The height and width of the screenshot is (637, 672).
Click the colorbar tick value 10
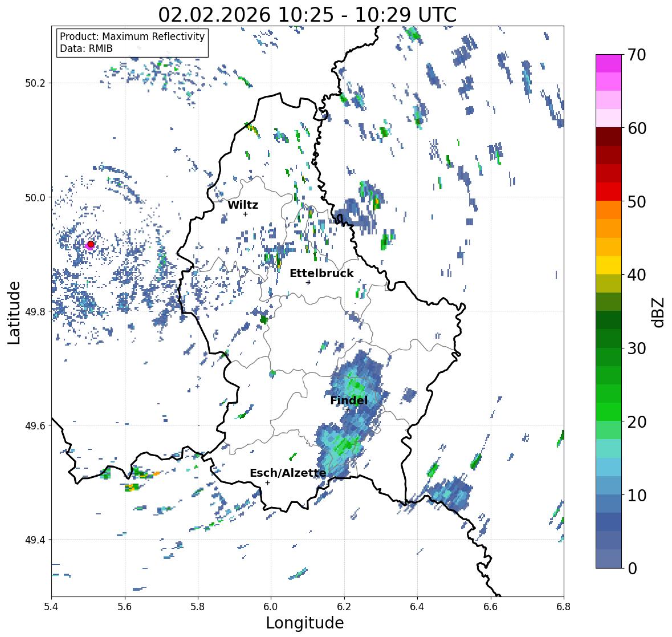click(637, 495)
